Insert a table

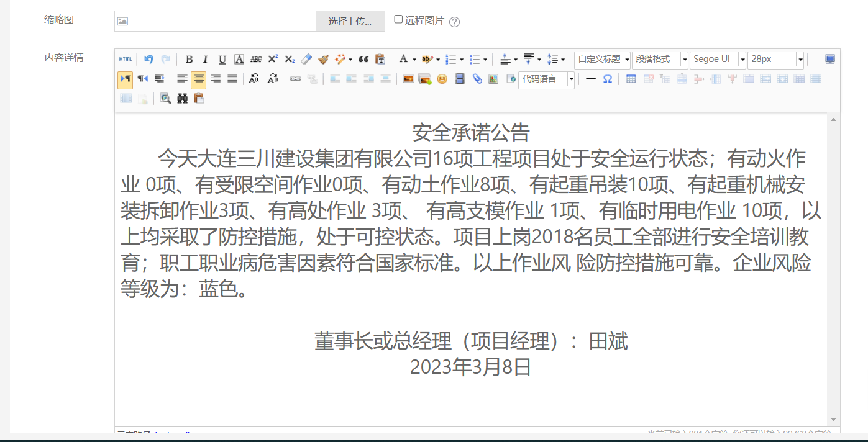[631, 79]
